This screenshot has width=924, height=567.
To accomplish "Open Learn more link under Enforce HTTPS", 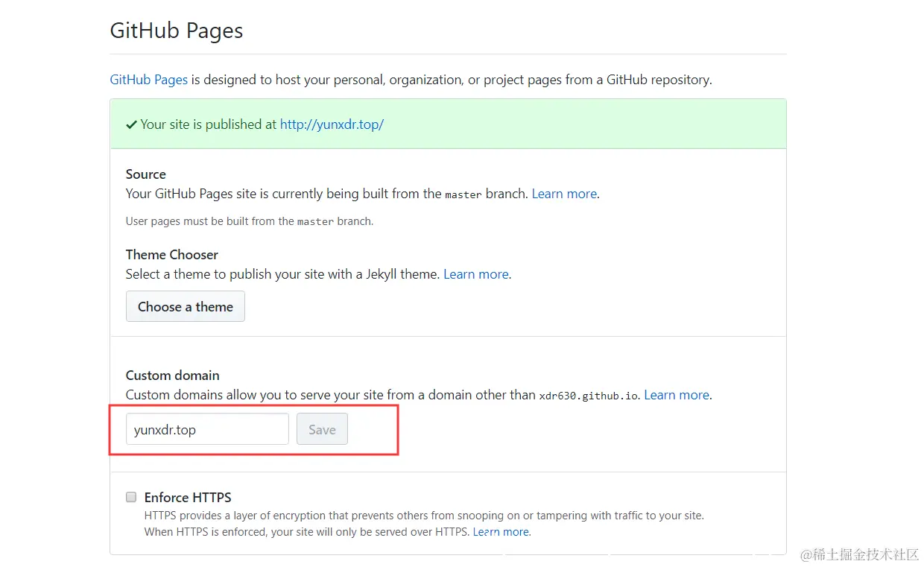I will (501, 532).
